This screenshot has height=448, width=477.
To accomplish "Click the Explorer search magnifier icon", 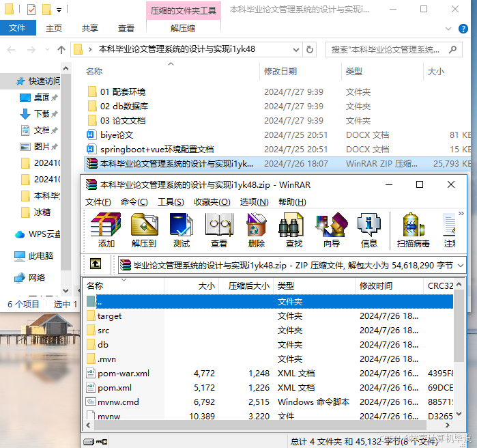I will tap(452, 49).
